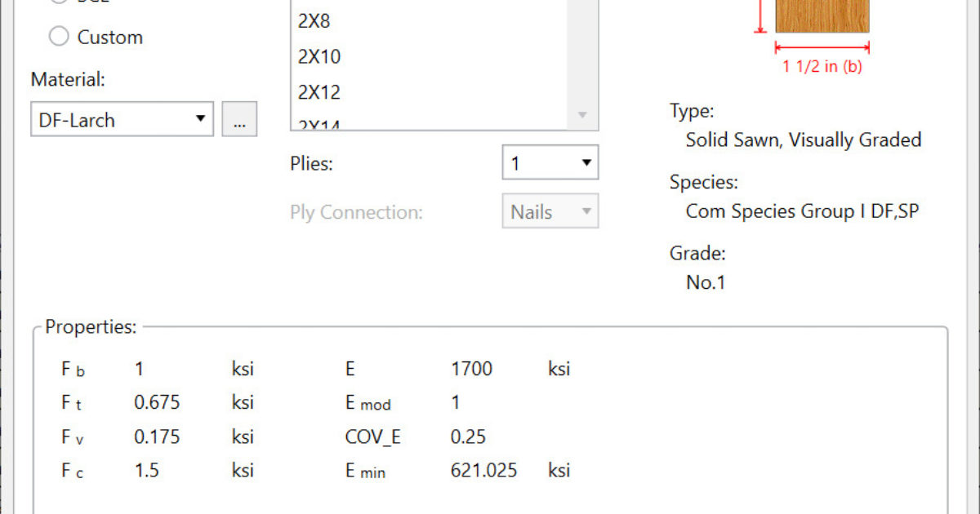Screen dimensions: 980x514
Task: Pick 2X12 from the size list
Action: point(319,92)
